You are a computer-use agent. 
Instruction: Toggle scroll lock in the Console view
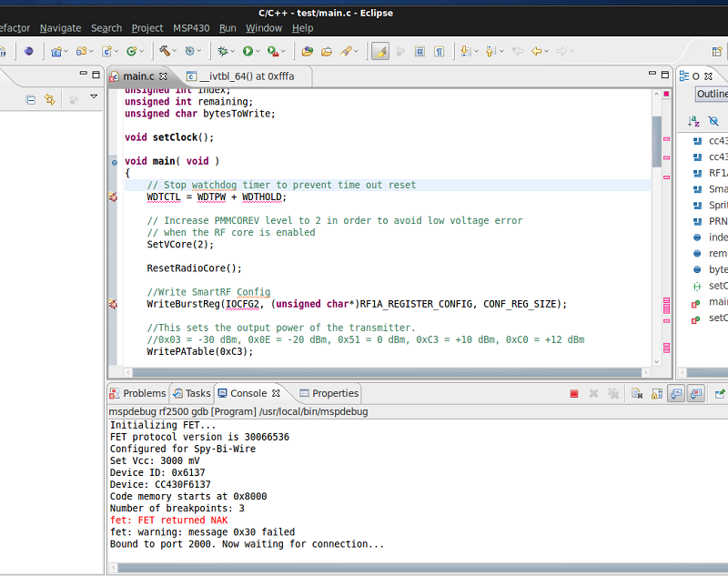(x=655, y=392)
